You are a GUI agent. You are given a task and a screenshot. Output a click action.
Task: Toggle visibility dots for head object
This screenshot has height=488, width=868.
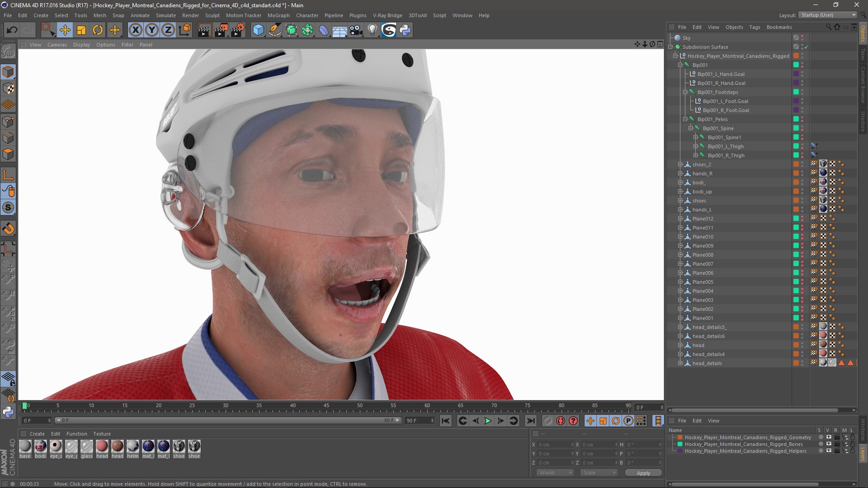tap(802, 345)
